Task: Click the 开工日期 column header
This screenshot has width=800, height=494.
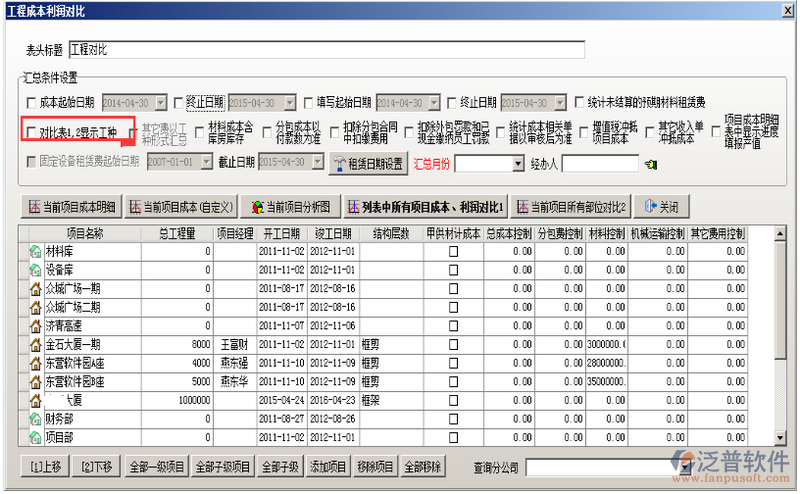Action: tap(280, 234)
